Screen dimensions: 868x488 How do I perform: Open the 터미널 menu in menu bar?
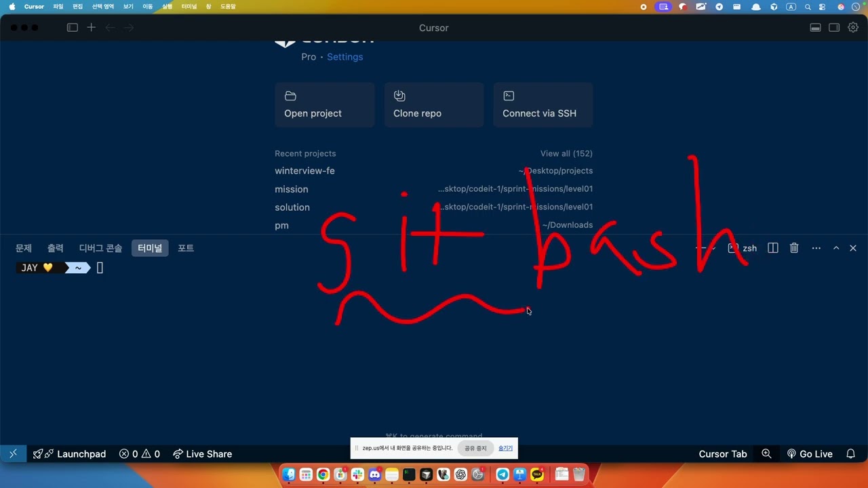point(189,7)
